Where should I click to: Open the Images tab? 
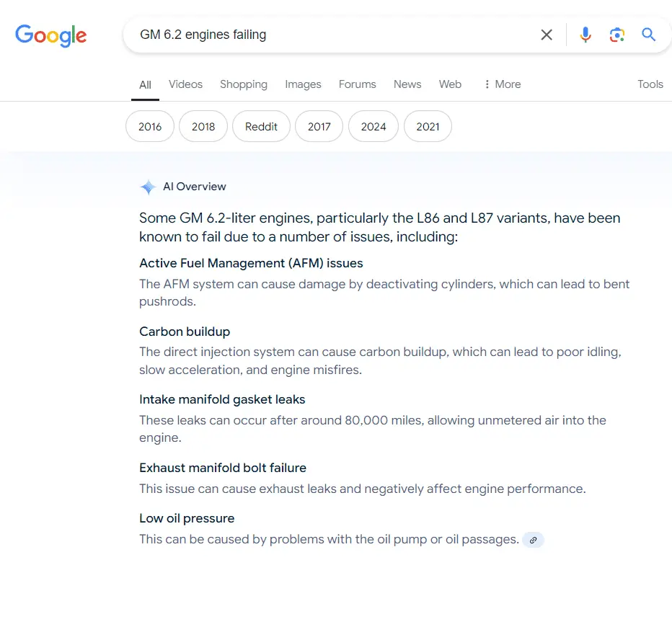click(303, 84)
